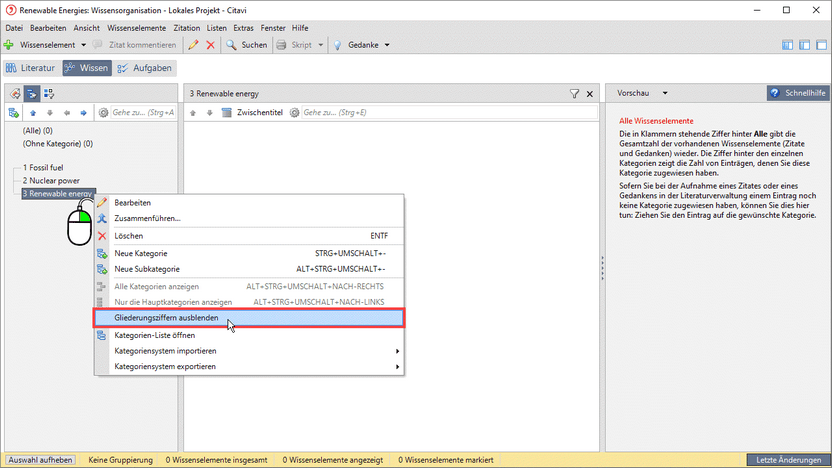Select the (Alle) (0) entry
832x468 pixels.
[x=37, y=131]
